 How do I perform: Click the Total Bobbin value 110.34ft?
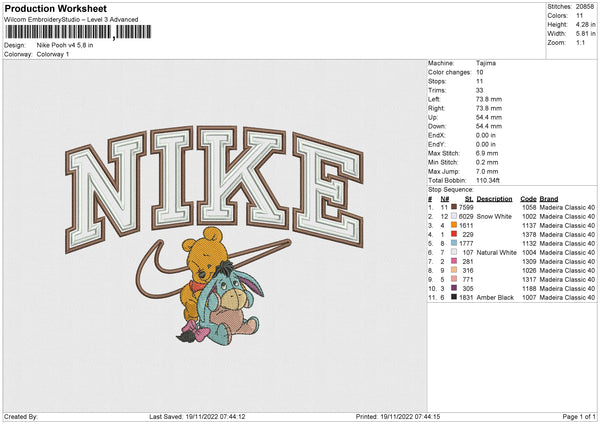point(488,180)
